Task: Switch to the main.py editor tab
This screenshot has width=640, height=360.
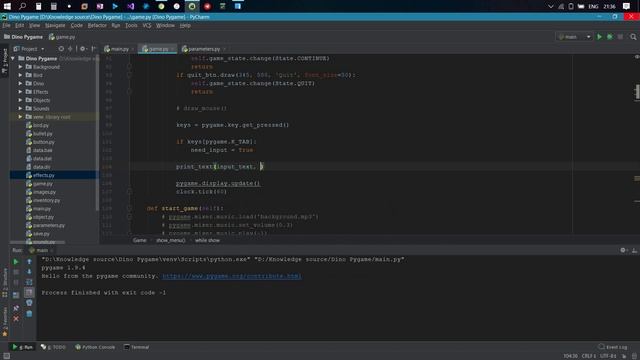Action: (119, 49)
